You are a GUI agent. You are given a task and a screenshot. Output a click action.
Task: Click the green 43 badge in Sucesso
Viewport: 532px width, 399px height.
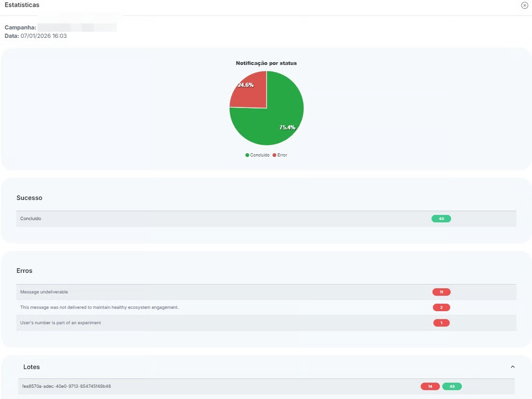coord(441,219)
